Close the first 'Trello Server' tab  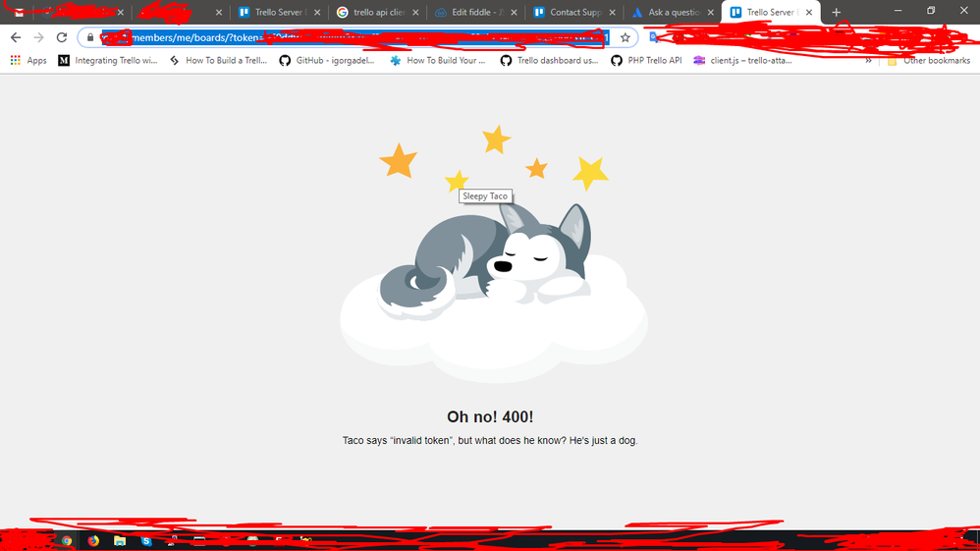point(317,12)
